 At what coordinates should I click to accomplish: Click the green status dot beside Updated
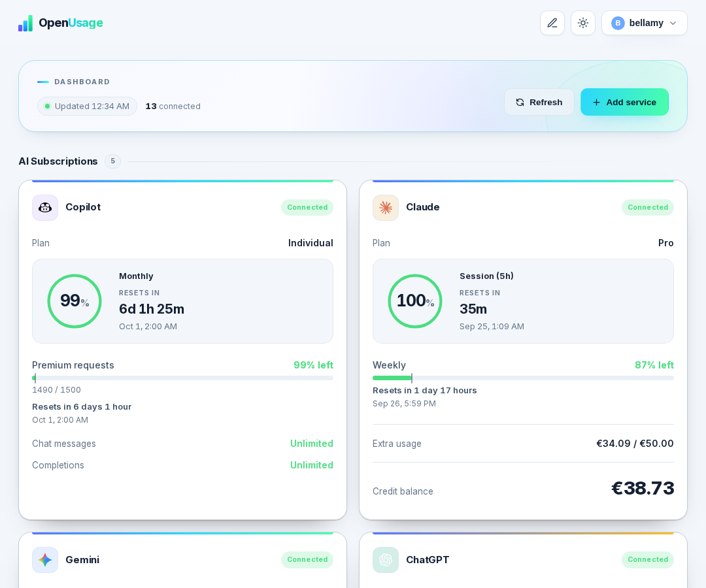[47, 106]
